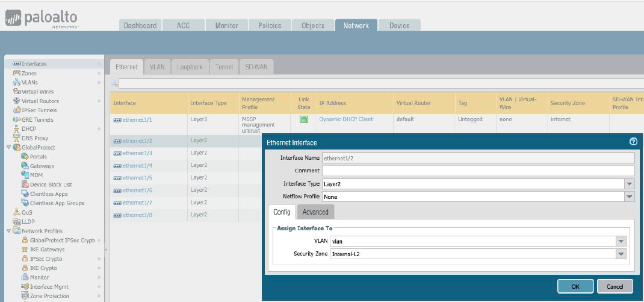This screenshot has width=644, height=302.
Task: Click the OK button
Action: coord(575,286)
